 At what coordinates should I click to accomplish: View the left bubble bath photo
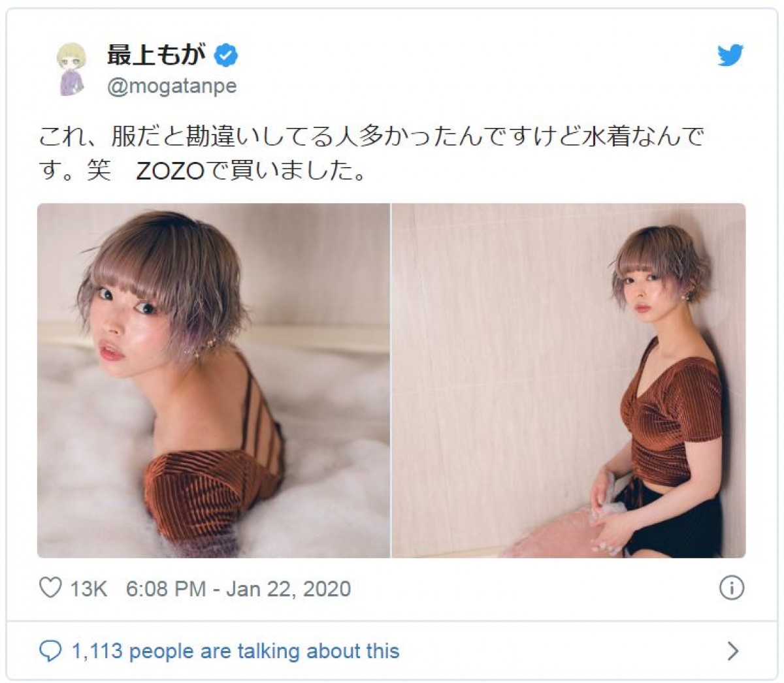[x=213, y=381]
